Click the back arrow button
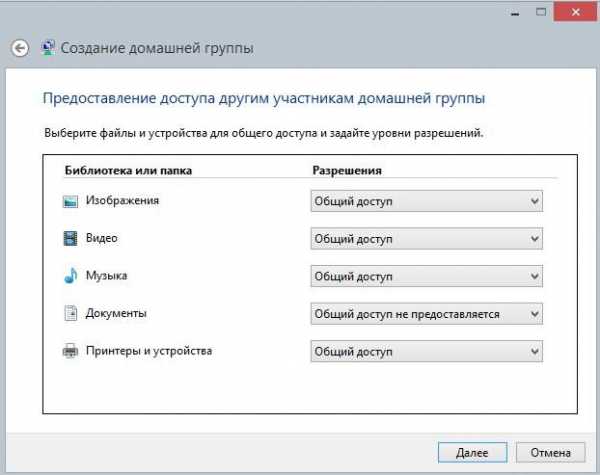Viewport: 600px width, 475px height. tap(20, 49)
